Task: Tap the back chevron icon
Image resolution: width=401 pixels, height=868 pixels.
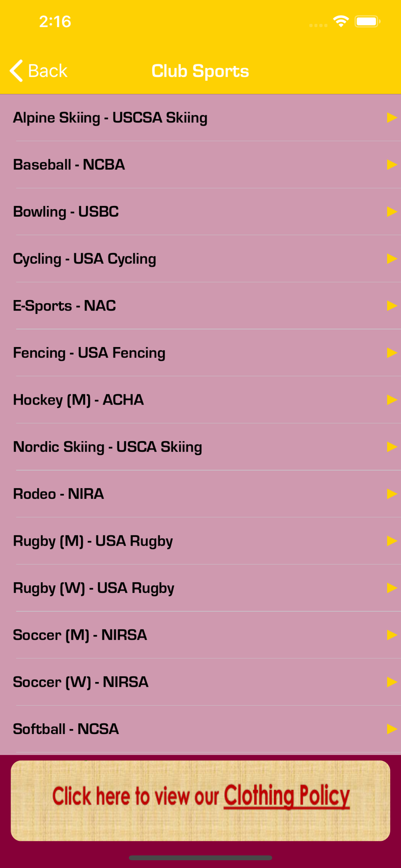Action: [16, 71]
